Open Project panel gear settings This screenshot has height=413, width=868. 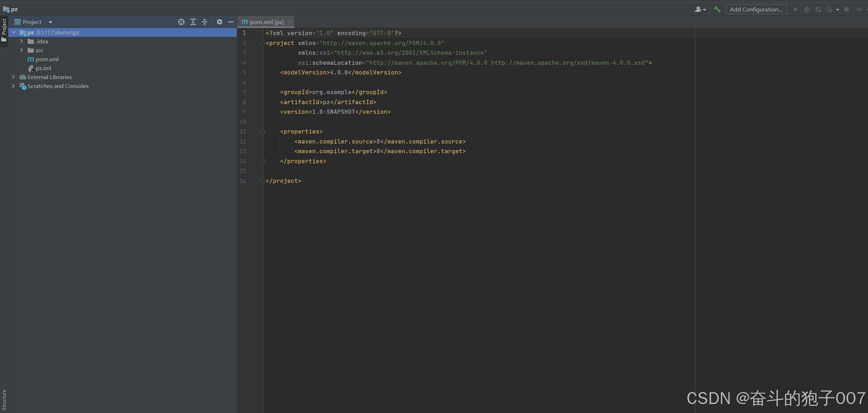(220, 22)
